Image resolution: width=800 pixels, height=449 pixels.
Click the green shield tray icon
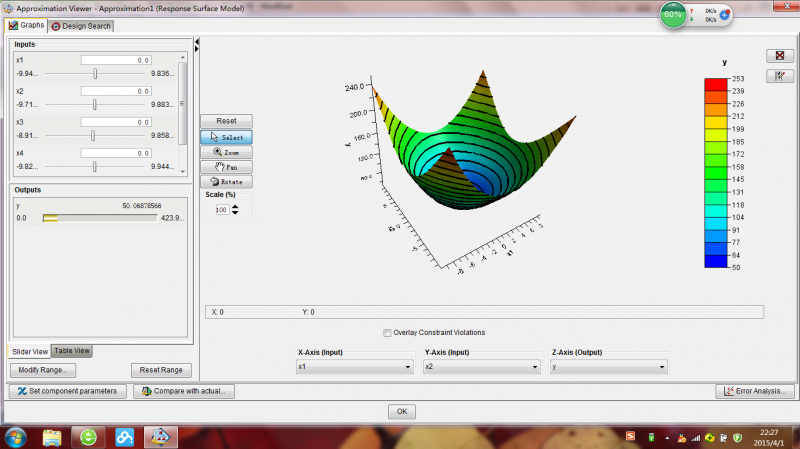click(737, 438)
